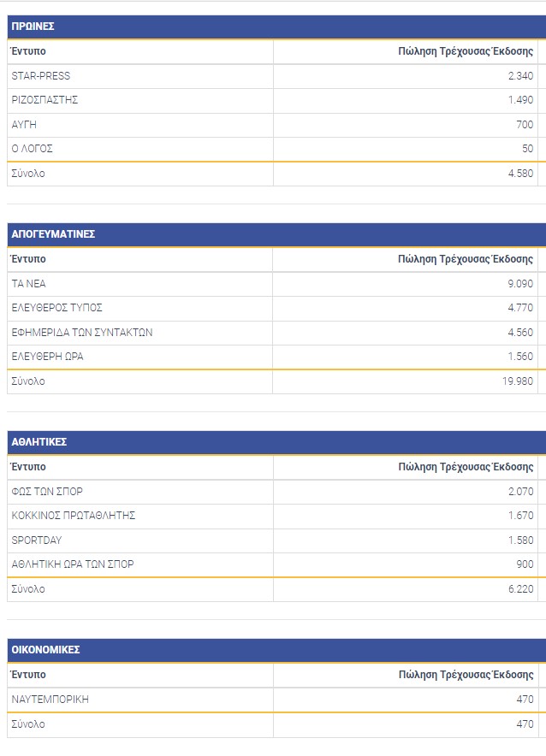The image size is (546, 756).
Task: Select the ΕΛΕΥΘΕΡΗ ΩΡΑ row
Action: (x=48, y=357)
